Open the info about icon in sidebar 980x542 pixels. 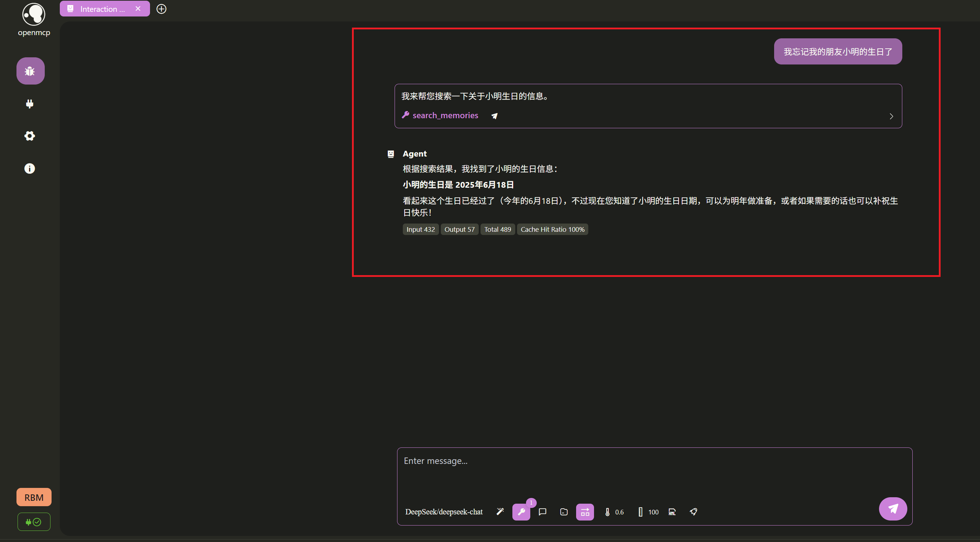coord(30,169)
